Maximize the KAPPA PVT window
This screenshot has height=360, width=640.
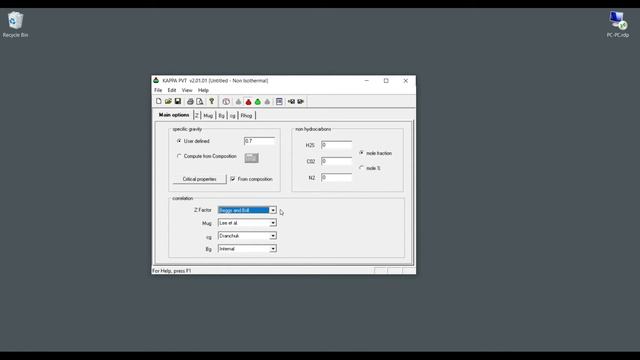click(x=386, y=81)
